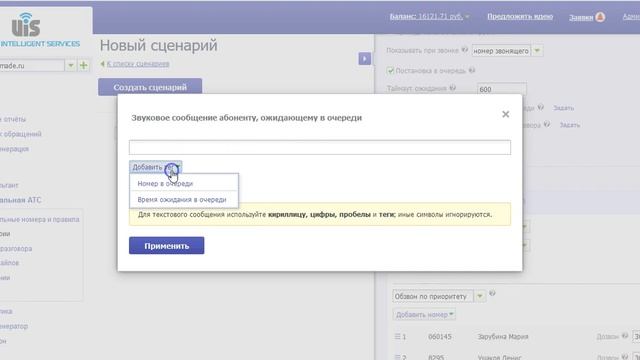Click the Заявки notification bell icon
This screenshot has height=360, width=640.
(600, 17)
